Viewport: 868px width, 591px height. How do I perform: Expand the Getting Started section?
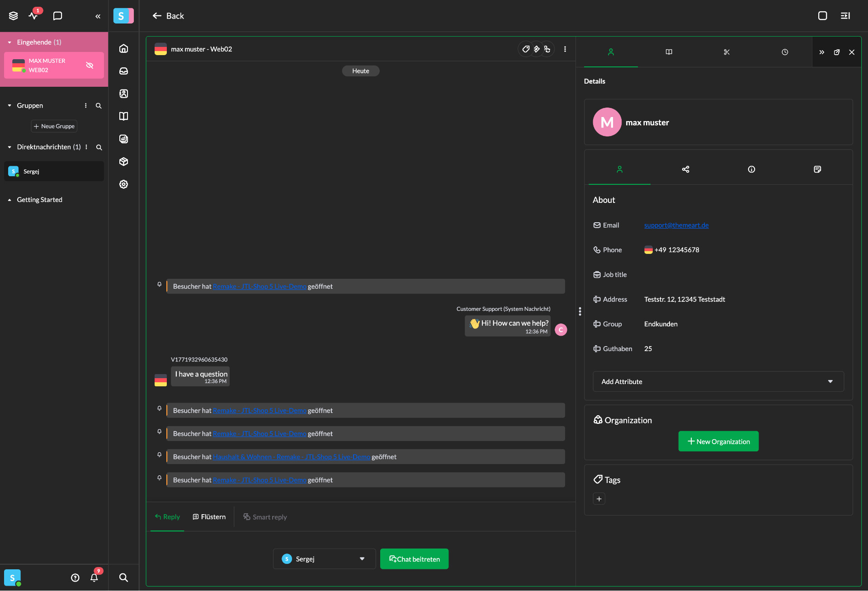pyautogui.click(x=39, y=200)
